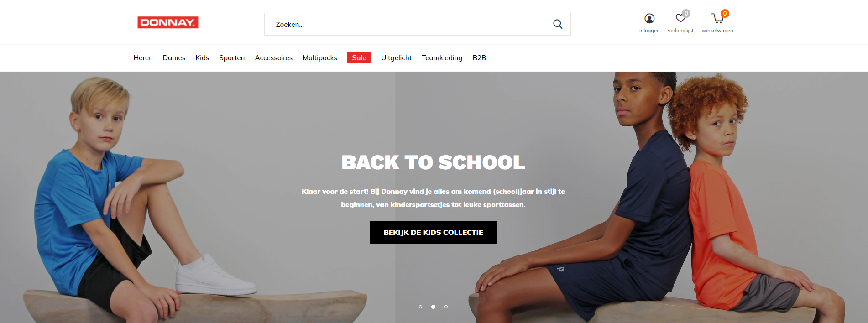This screenshot has height=323, width=868.
Task: Click Bekijk de Kids Collectie button
Action: click(x=433, y=232)
